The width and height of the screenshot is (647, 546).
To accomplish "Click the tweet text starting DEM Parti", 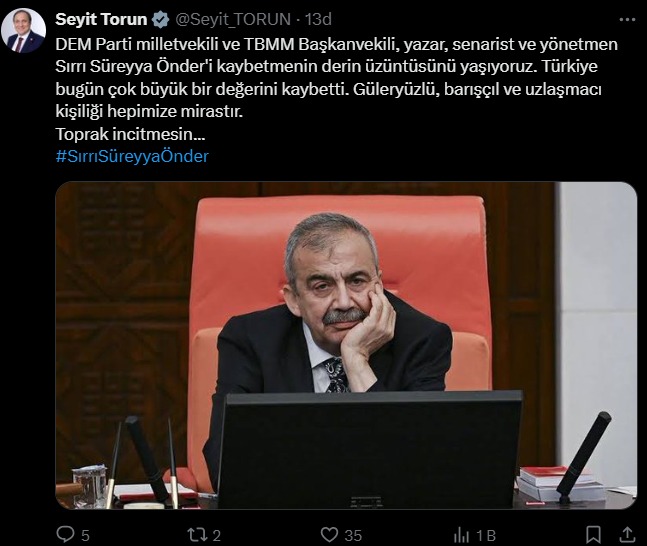I will (336, 78).
